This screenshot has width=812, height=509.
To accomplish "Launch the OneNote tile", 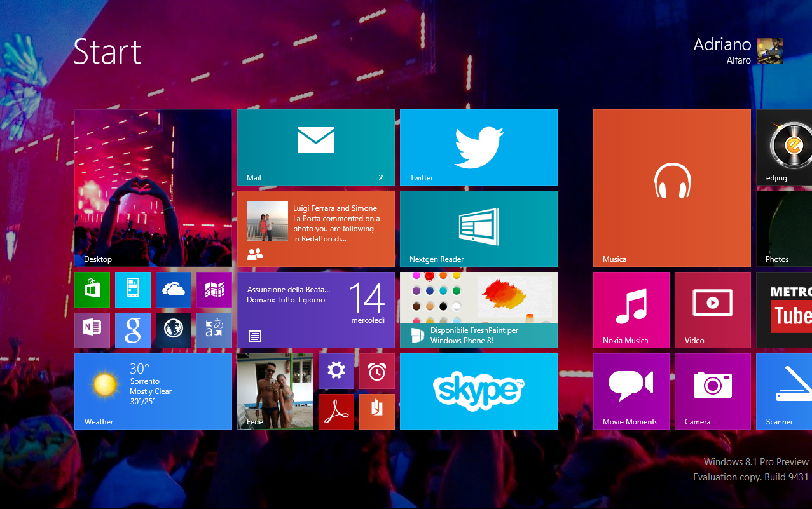I will pos(92,330).
